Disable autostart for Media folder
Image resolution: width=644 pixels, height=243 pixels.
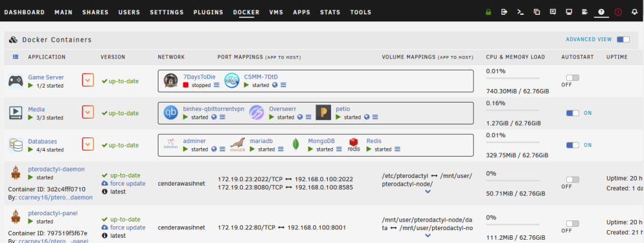[x=573, y=113]
